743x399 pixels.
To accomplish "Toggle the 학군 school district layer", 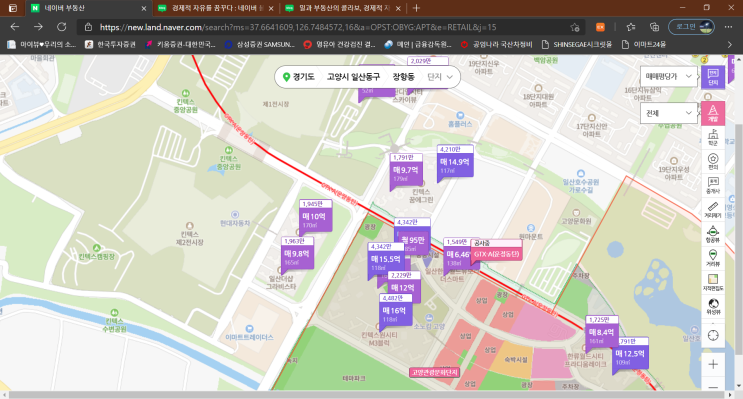I will point(713,137).
